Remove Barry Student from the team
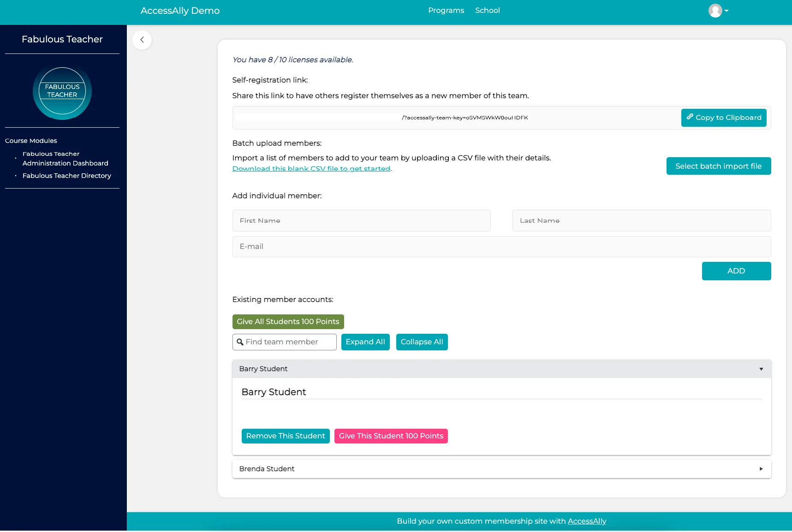 pos(285,436)
